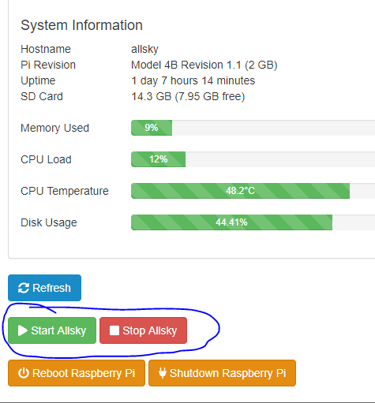Click the Pi Revision Model 4B text
This screenshot has height=403, width=375.
tap(204, 65)
